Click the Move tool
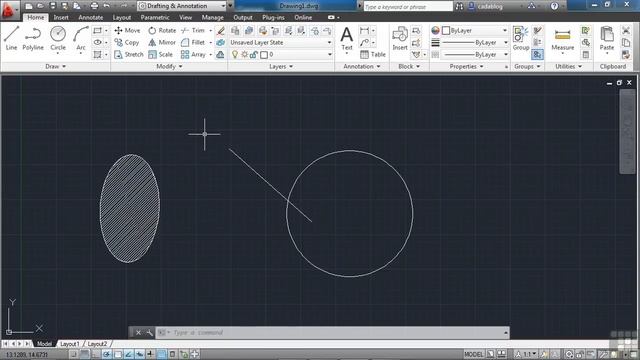Screen dimensions: 640x360 point(127,30)
